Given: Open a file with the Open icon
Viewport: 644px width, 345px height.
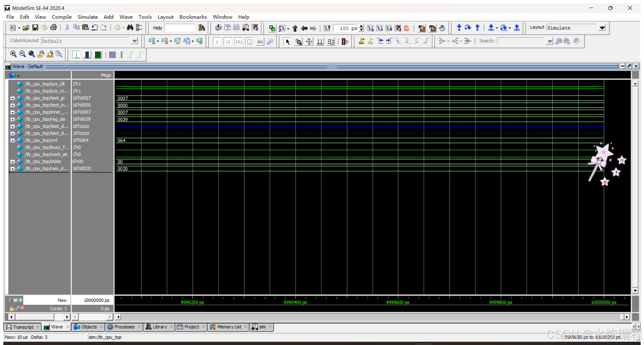Looking at the screenshot, I should tap(26, 28).
